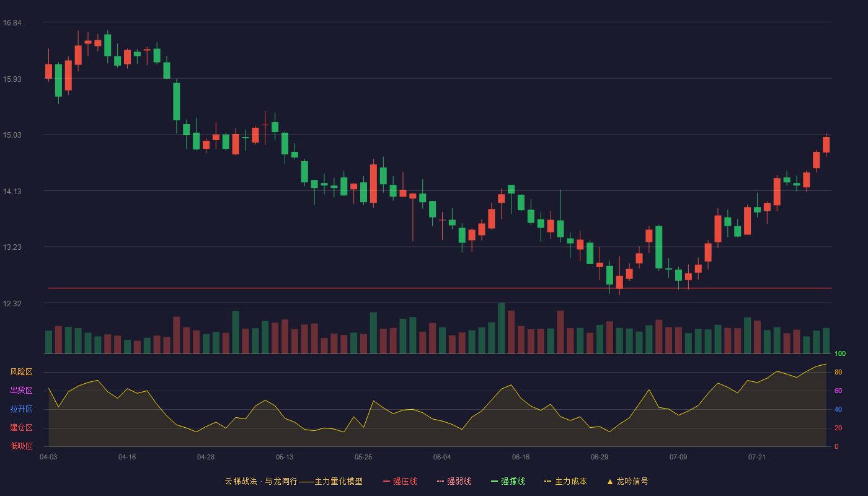Screen dimensions: 868x496
Task: Click the 04-03 date label
Action: point(48,457)
